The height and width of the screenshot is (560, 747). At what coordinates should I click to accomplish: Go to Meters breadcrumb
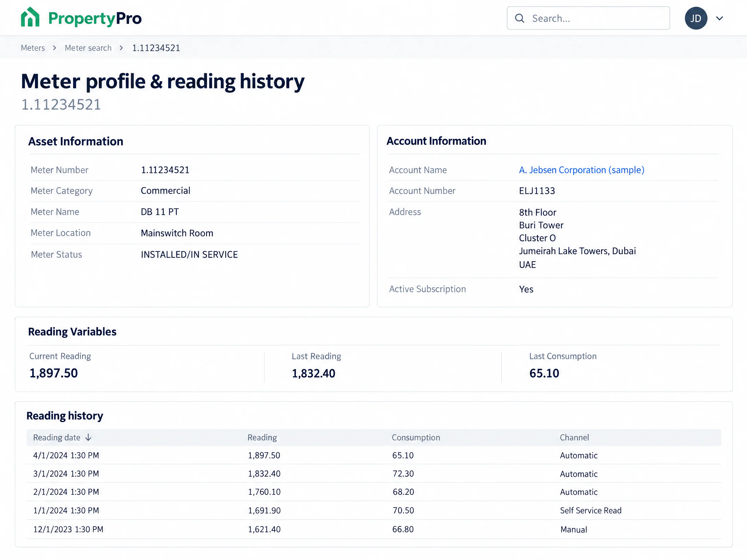pos(33,48)
